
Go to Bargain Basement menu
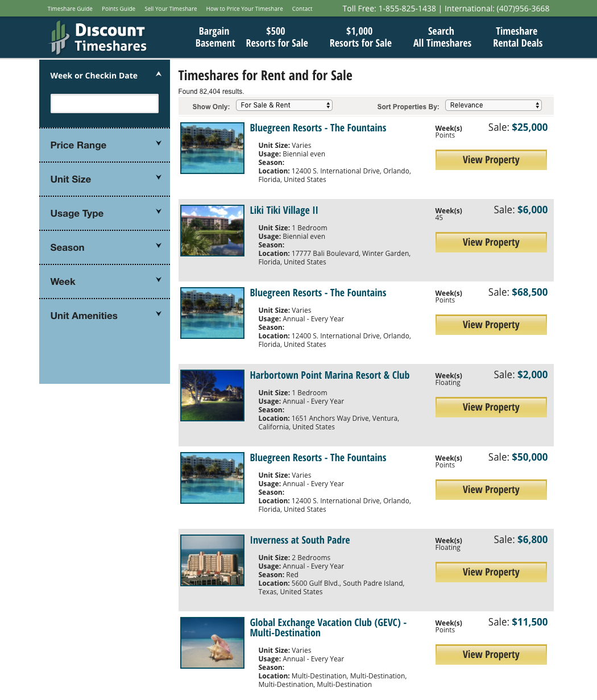(x=215, y=37)
